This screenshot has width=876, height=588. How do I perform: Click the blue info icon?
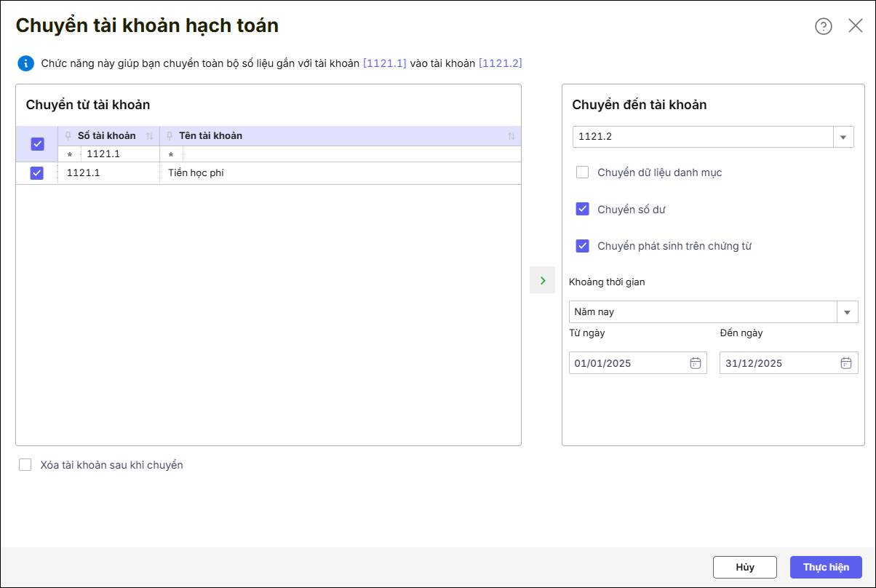coord(26,63)
